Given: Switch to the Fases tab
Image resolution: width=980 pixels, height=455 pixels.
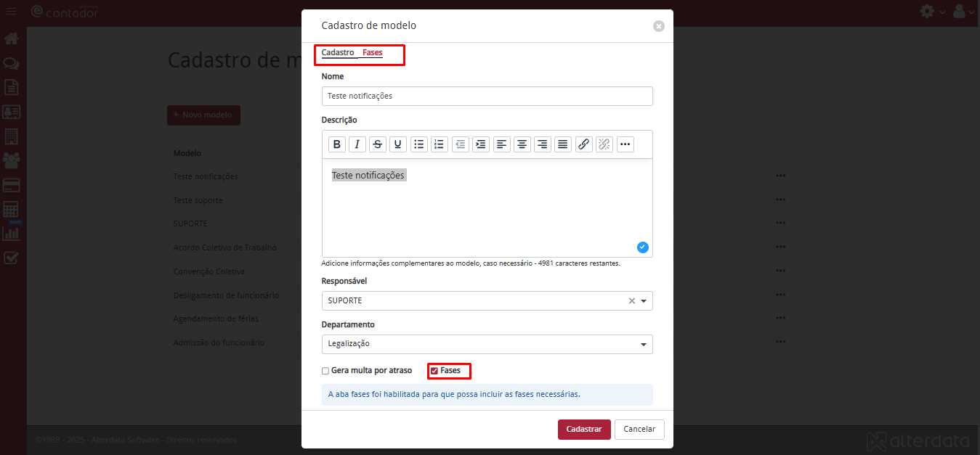Looking at the screenshot, I should (x=373, y=53).
